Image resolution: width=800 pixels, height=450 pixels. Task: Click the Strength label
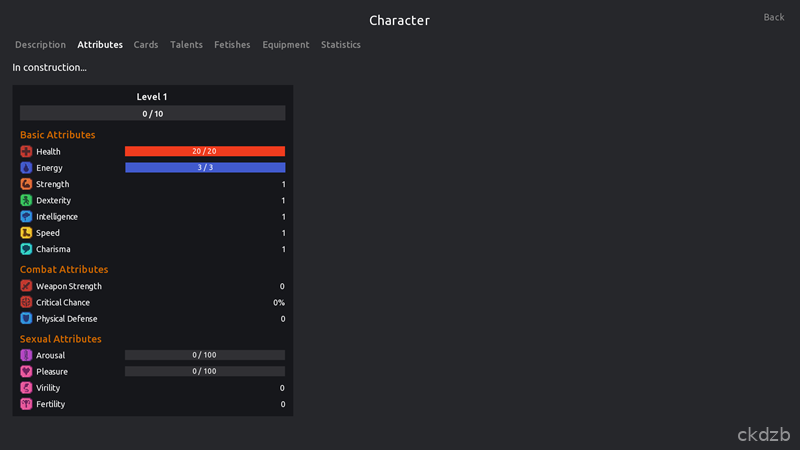pos(53,184)
